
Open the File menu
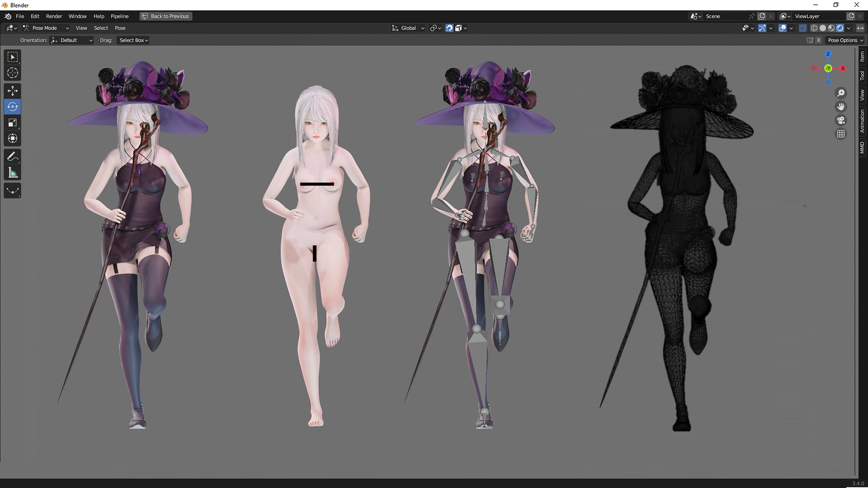20,16
